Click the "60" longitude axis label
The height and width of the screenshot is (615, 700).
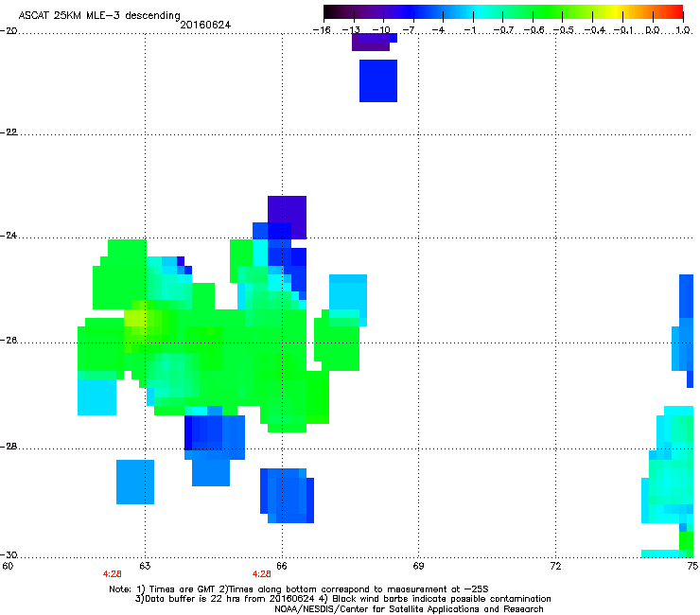click(x=8, y=566)
